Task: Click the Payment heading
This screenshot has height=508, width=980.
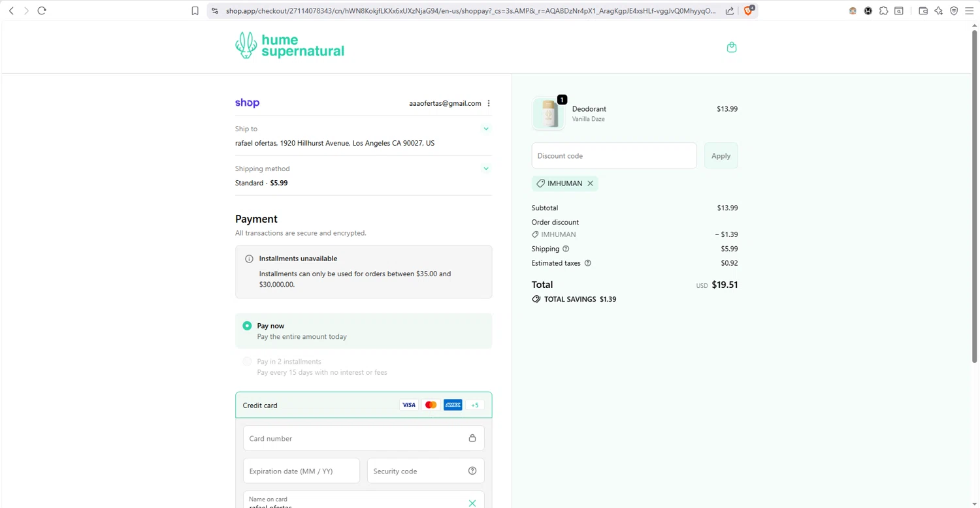Action: 256,219
